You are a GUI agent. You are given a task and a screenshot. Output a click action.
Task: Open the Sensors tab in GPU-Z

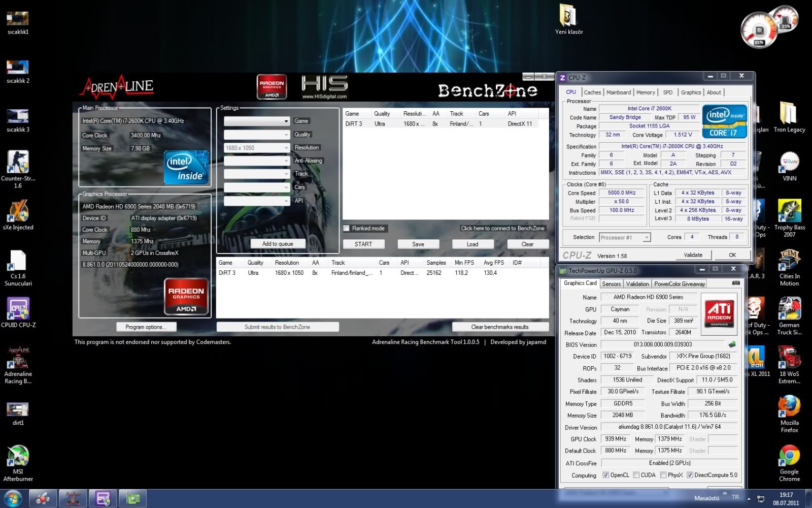pos(611,284)
